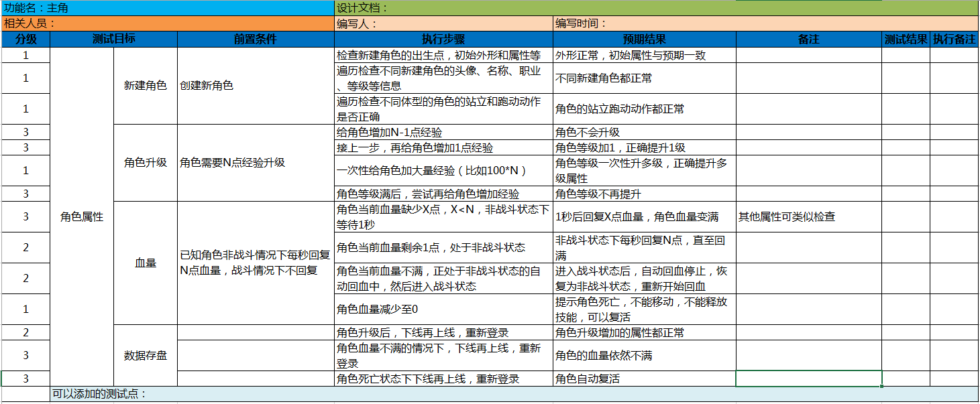Select the merged 角色属性 cell

pos(82,216)
